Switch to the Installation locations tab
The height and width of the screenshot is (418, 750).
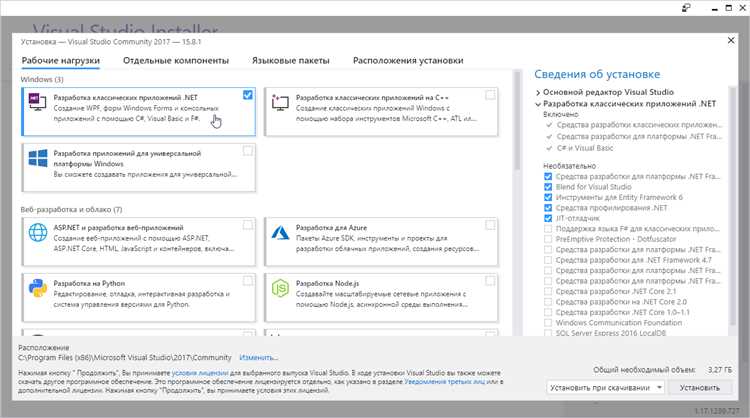pyautogui.click(x=408, y=61)
